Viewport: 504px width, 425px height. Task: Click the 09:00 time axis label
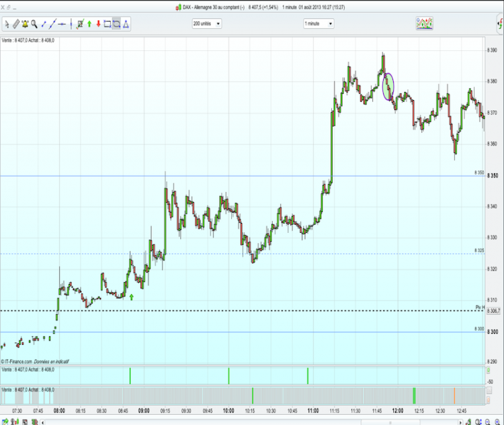point(144,410)
